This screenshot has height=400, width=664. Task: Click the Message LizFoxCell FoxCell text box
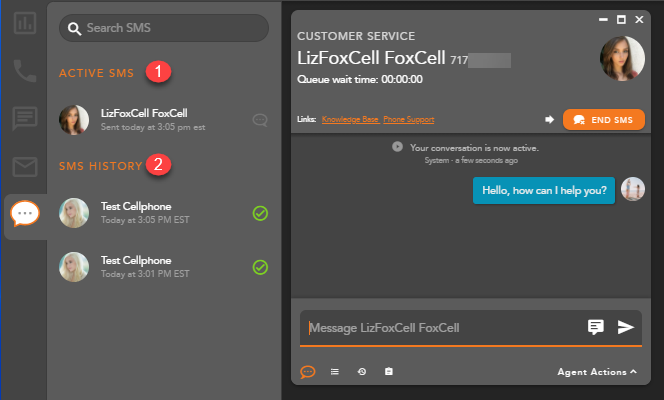pyautogui.click(x=440, y=327)
